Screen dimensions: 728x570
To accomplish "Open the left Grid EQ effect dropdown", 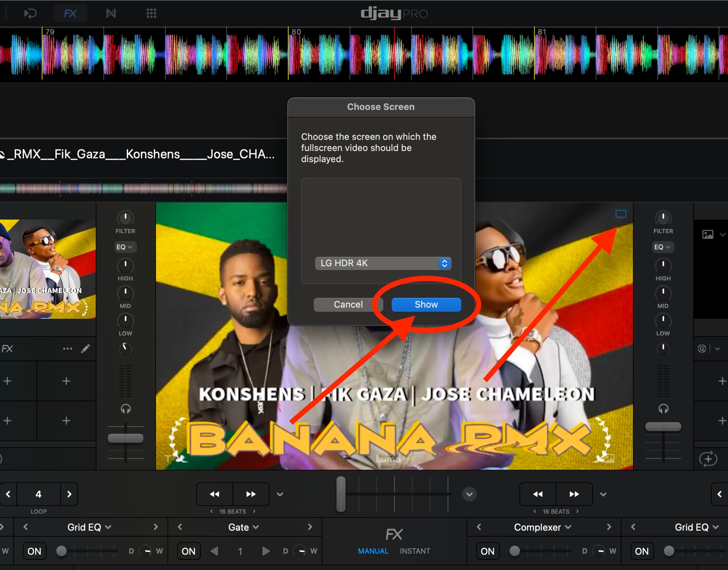I will click(89, 527).
